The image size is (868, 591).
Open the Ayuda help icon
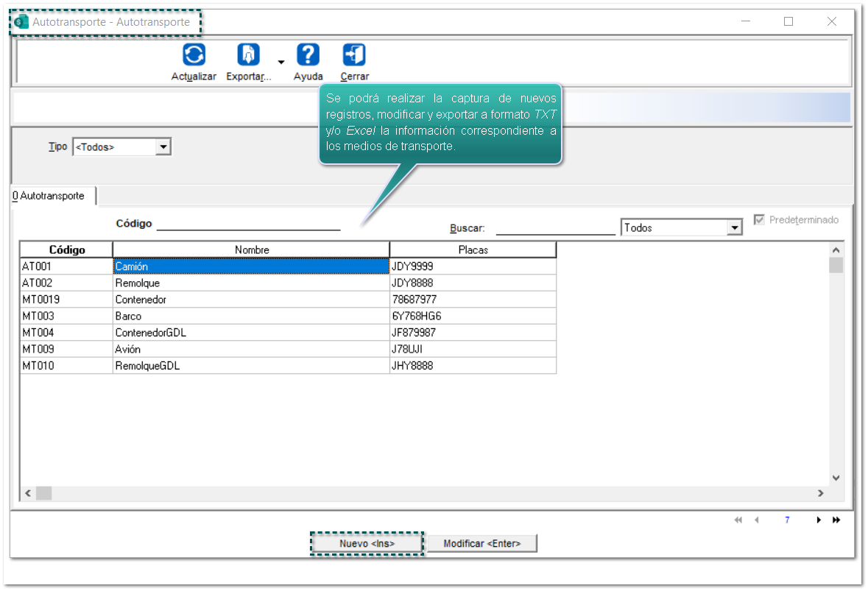pyautogui.click(x=308, y=55)
